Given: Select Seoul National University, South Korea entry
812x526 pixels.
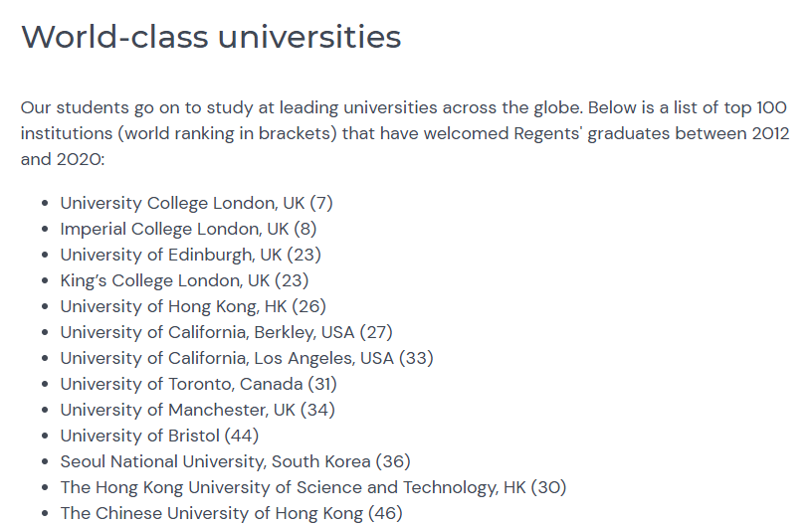Looking at the screenshot, I should click(x=235, y=462).
